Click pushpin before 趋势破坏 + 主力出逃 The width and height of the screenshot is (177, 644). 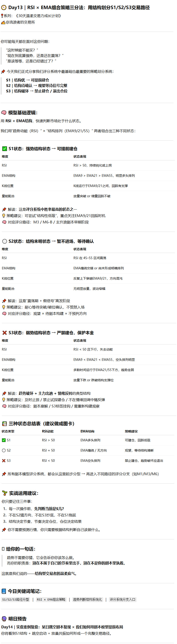click(x=4, y=393)
